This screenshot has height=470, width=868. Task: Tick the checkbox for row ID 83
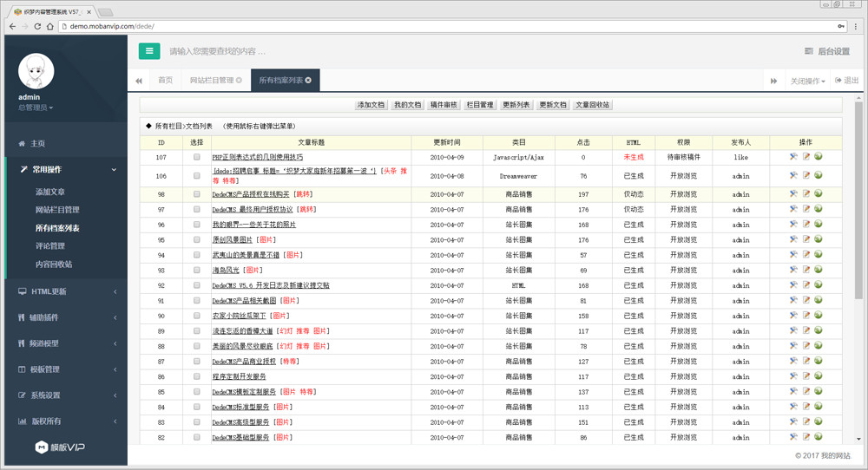click(196, 422)
